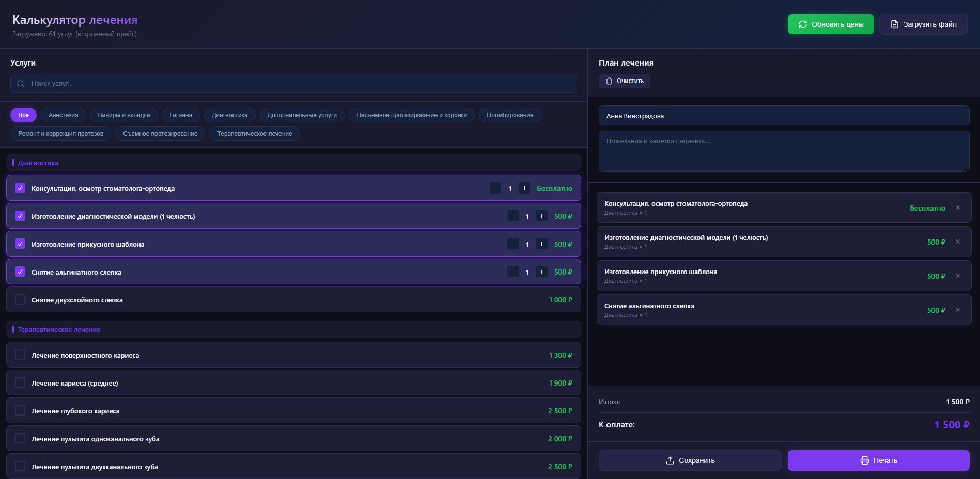
Task: Filter services by Дополнительные услуги chip
Action: [x=302, y=115]
